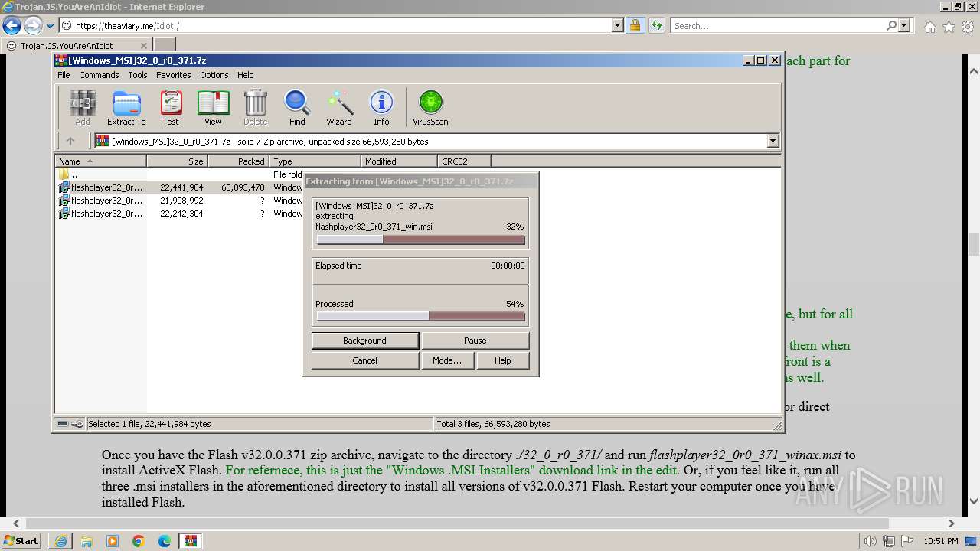Select the file sized 22,441,984
Screen dimensions: 980x551
tap(179, 187)
